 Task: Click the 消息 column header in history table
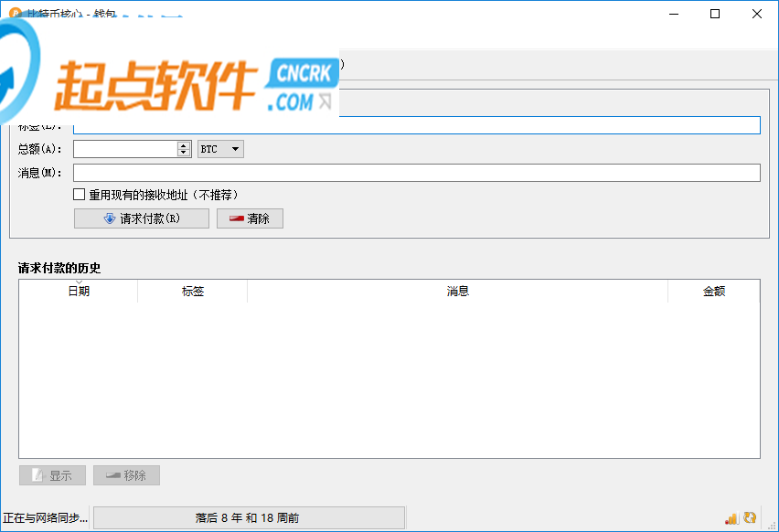coord(457,291)
